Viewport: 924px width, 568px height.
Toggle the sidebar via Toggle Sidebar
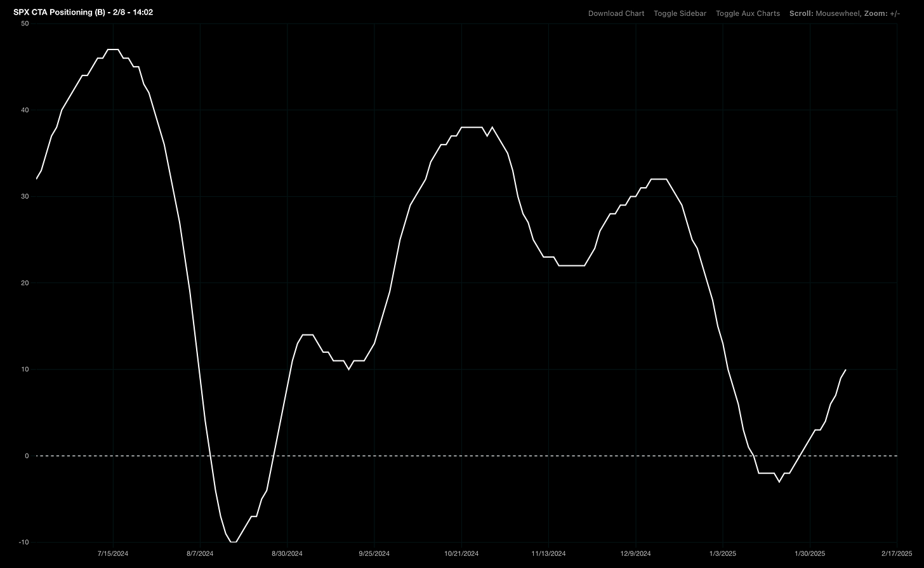(x=680, y=13)
